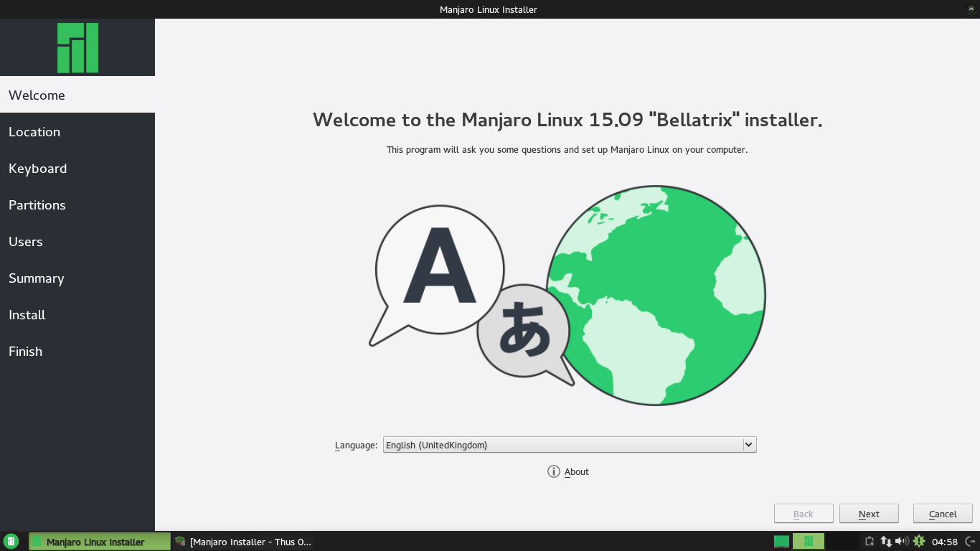
Task: Switch to second workspace in pager
Action: pos(809,542)
